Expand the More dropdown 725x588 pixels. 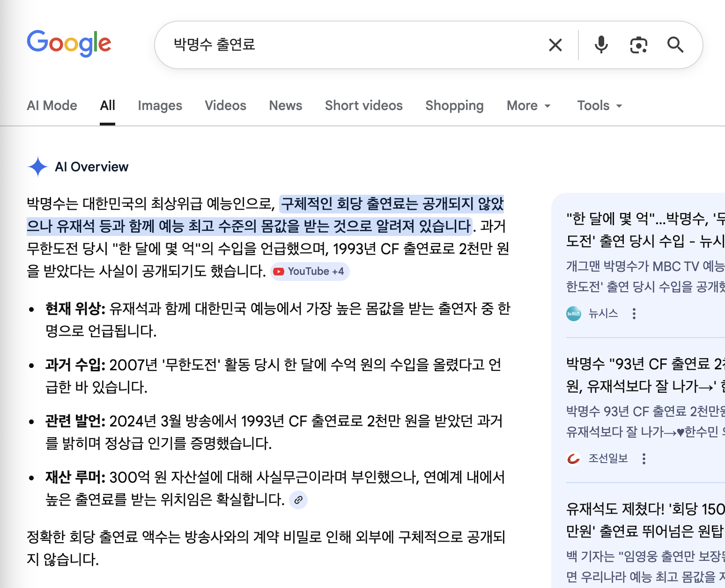[x=529, y=106]
